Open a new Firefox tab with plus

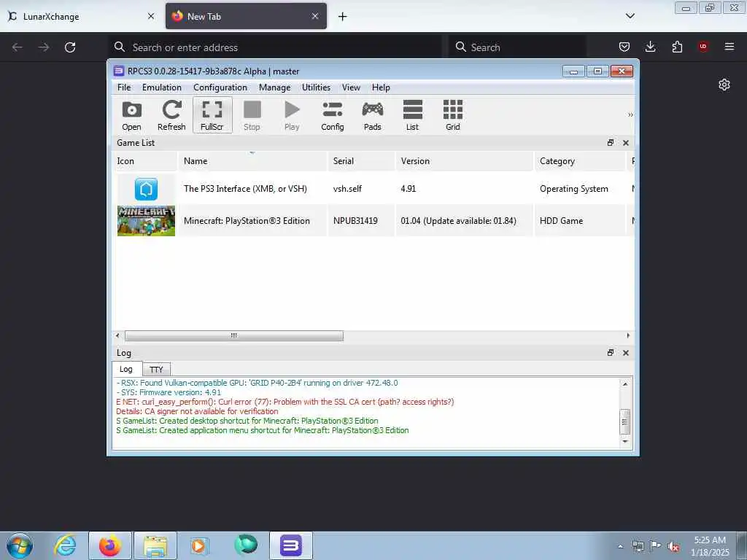[x=342, y=17]
